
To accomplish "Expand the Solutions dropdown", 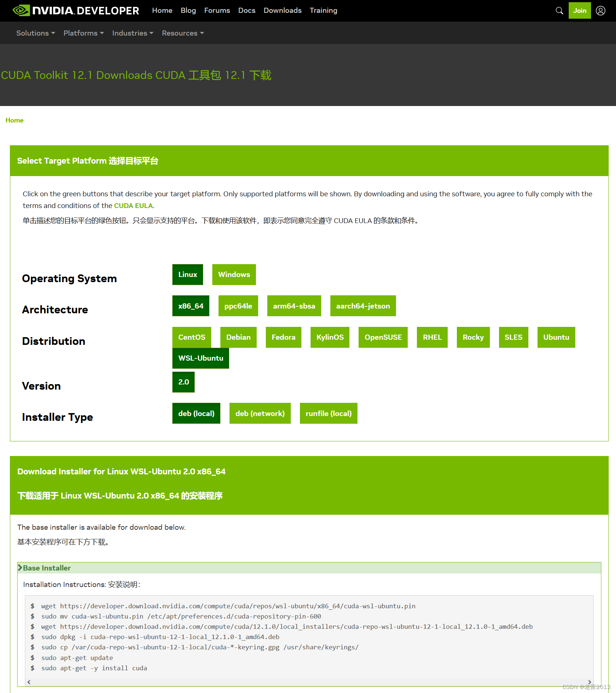I will click(x=36, y=33).
